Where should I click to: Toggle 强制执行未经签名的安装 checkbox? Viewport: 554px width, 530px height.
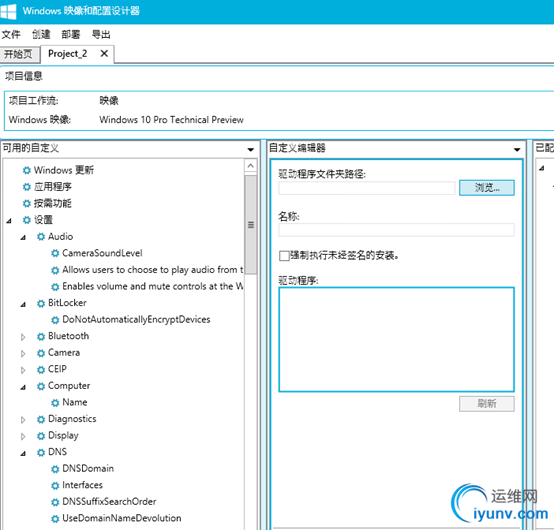284,255
